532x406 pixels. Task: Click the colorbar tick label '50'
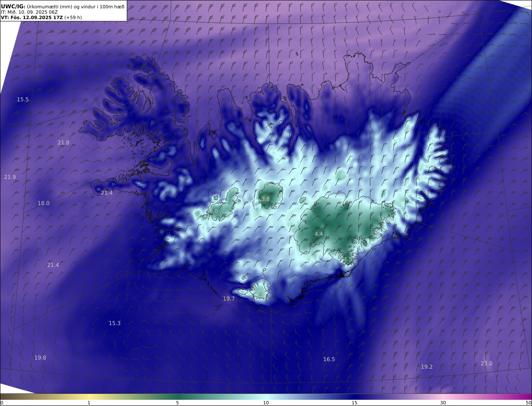tap(529, 403)
